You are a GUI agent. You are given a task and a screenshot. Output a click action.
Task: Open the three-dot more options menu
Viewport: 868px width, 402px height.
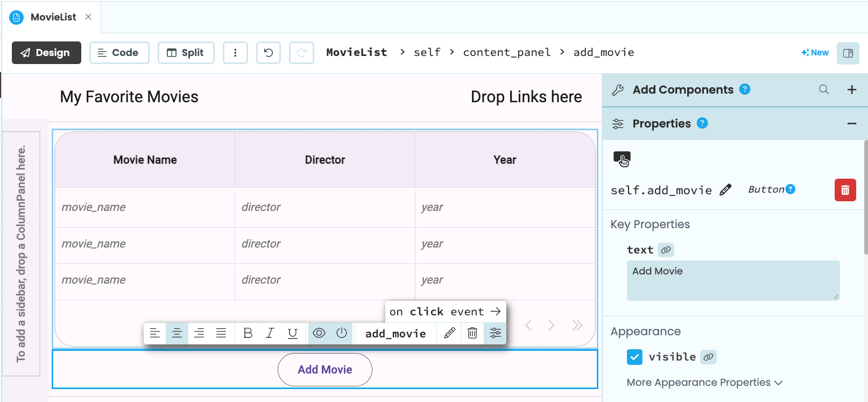pos(235,53)
